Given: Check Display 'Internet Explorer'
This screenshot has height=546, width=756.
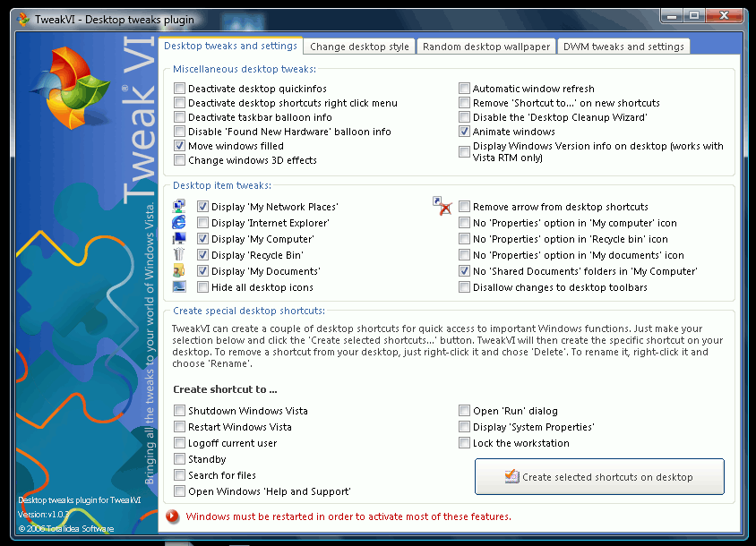Looking at the screenshot, I should click(x=202, y=223).
